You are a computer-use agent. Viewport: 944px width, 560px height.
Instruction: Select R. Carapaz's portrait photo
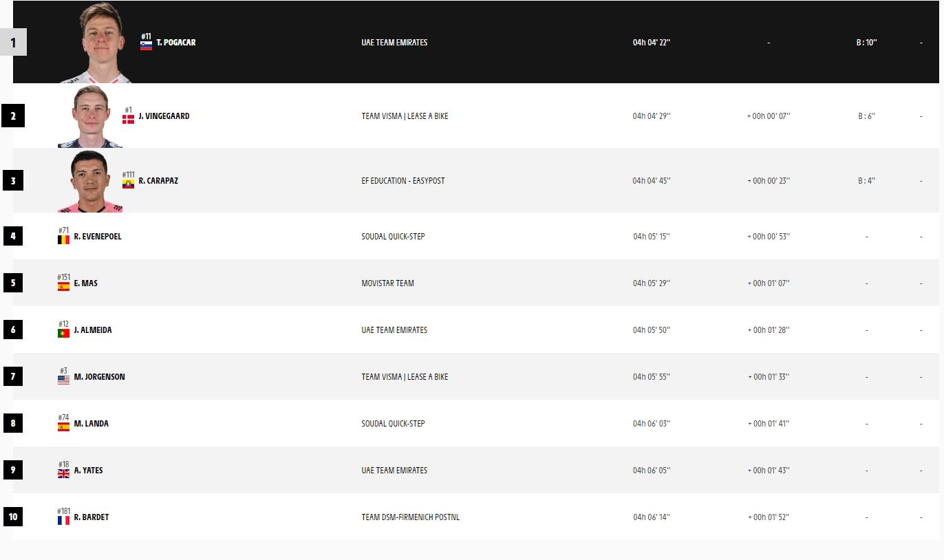90,181
